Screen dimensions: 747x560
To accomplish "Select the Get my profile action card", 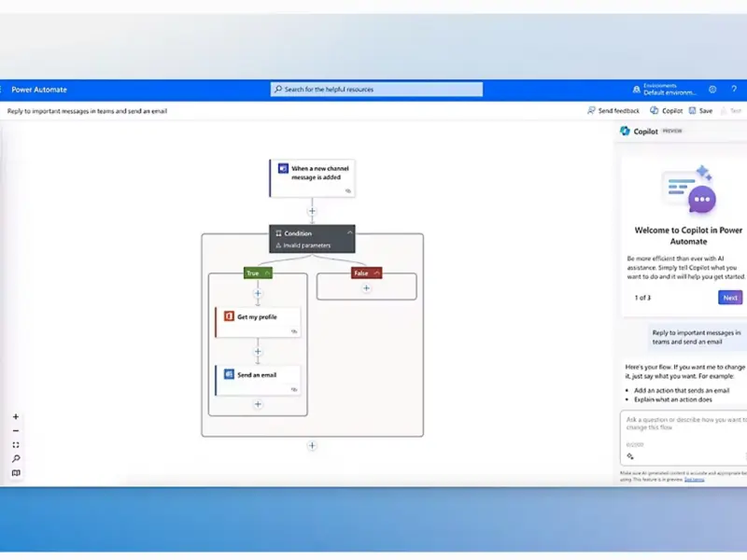I will [258, 321].
